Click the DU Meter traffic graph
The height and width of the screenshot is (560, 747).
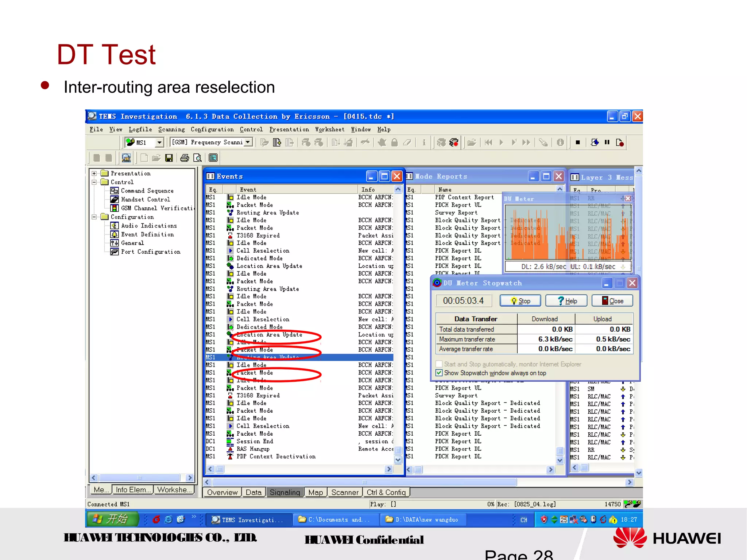(x=568, y=232)
